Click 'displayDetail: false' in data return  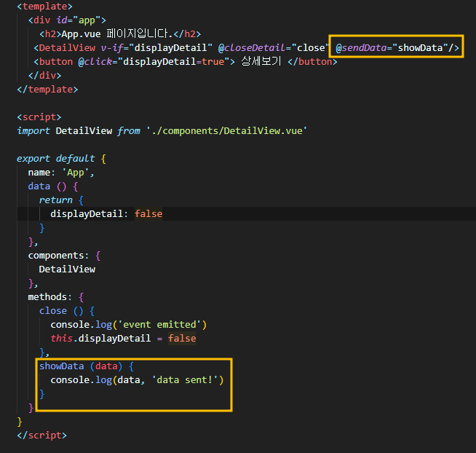pyautogui.click(x=106, y=214)
